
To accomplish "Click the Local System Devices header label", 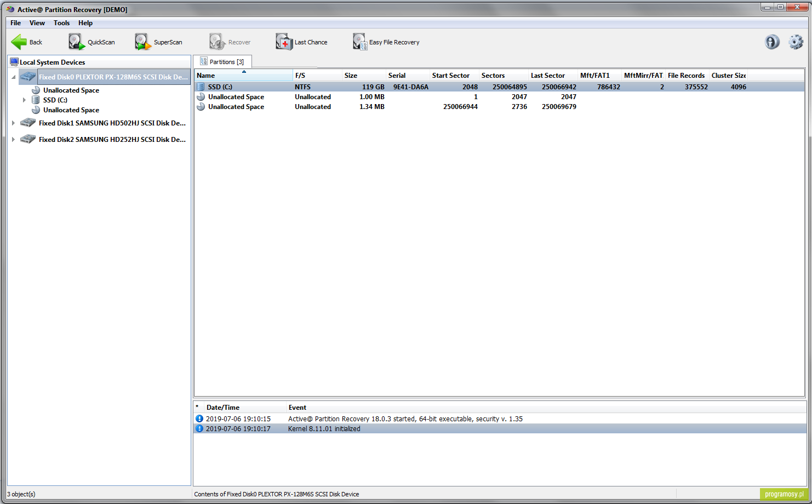I will pyautogui.click(x=53, y=62).
